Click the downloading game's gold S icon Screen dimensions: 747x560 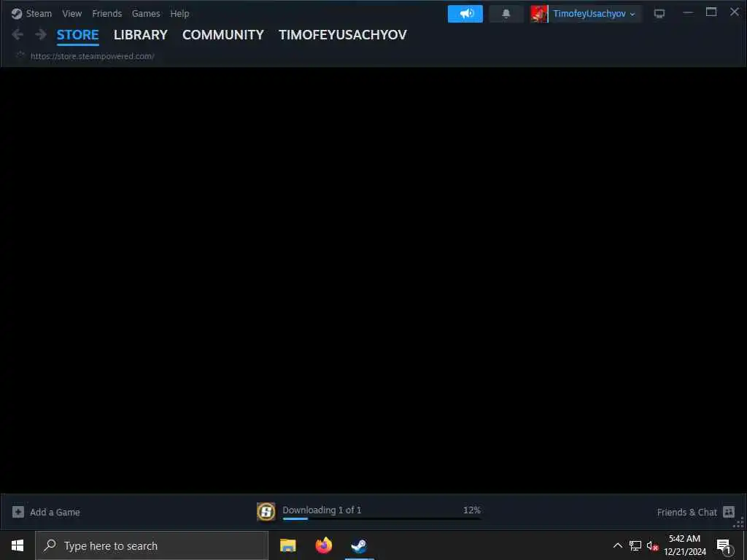266,512
